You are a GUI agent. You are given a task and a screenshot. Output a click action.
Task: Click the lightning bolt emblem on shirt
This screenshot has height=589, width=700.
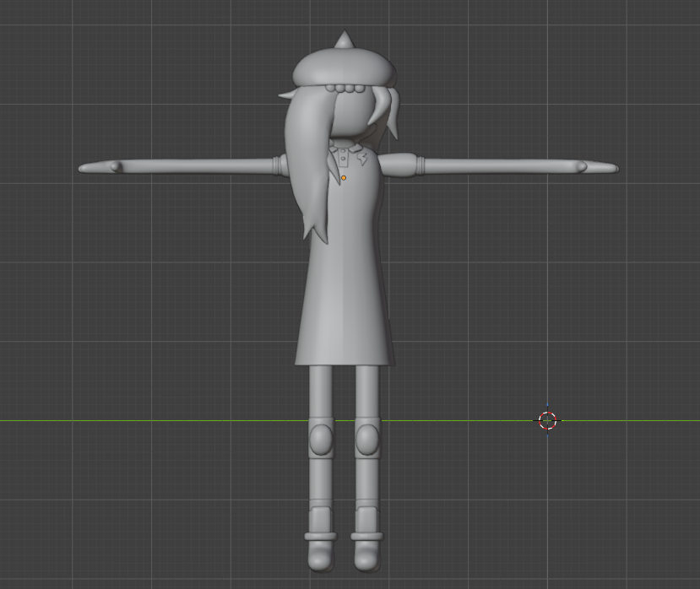pos(363,158)
